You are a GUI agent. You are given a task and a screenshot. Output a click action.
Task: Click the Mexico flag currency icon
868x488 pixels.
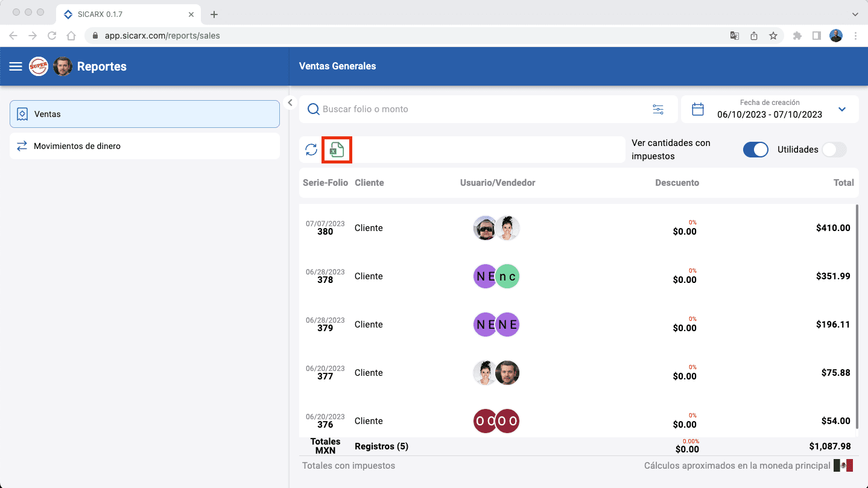[x=843, y=466]
